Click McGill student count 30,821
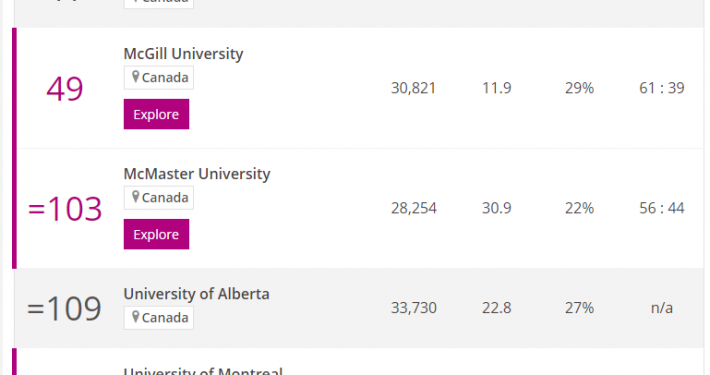 [x=413, y=88]
